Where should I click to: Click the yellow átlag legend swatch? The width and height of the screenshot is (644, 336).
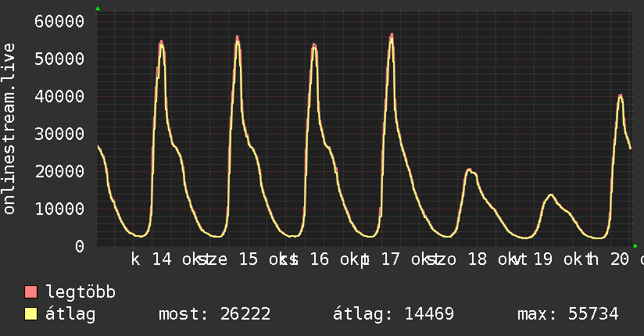click(30, 314)
